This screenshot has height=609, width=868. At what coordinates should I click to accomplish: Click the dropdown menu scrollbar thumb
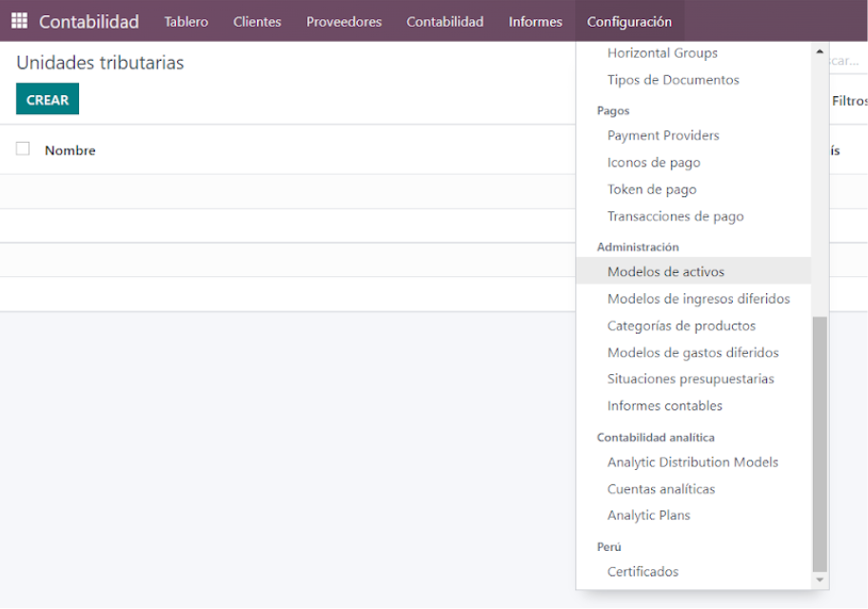click(x=819, y=444)
